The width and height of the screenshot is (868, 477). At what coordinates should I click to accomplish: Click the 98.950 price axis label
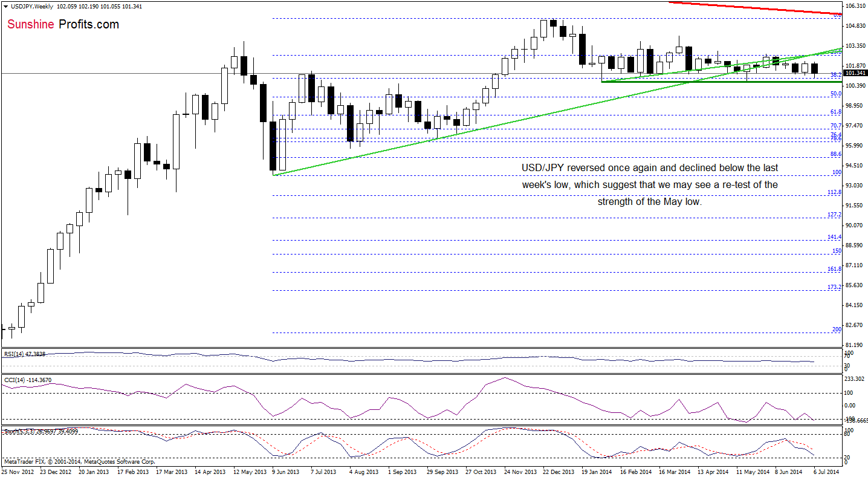pyautogui.click(x=855, y=106)
